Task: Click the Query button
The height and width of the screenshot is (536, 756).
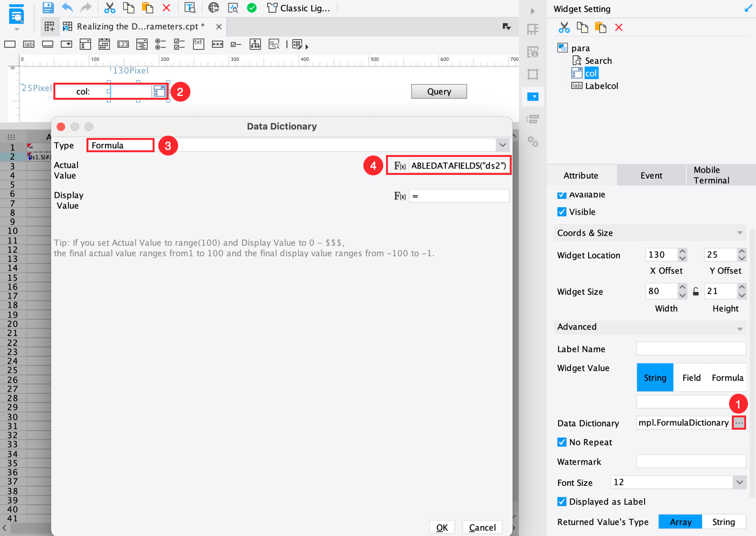Action: click(439, 91)
